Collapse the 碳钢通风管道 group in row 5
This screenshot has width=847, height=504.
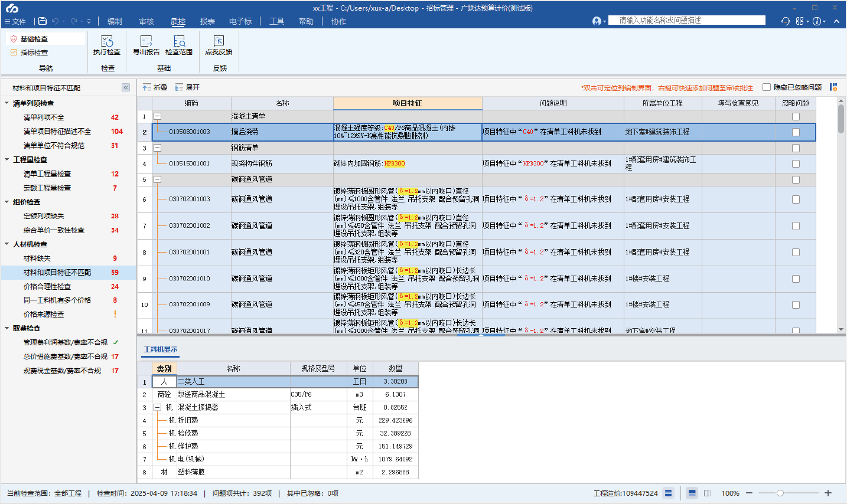157,179
